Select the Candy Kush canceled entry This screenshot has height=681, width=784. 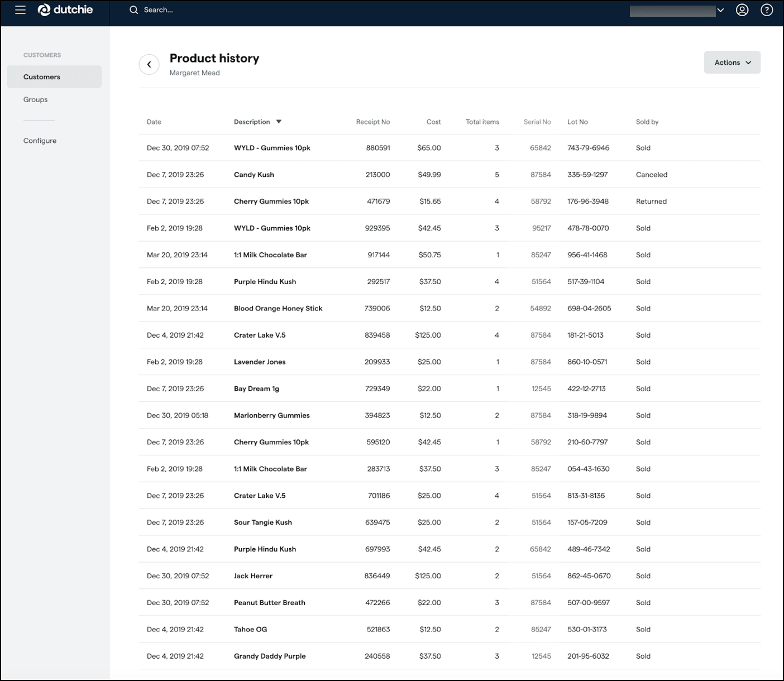pyautogui.click(x=254, y=174)
